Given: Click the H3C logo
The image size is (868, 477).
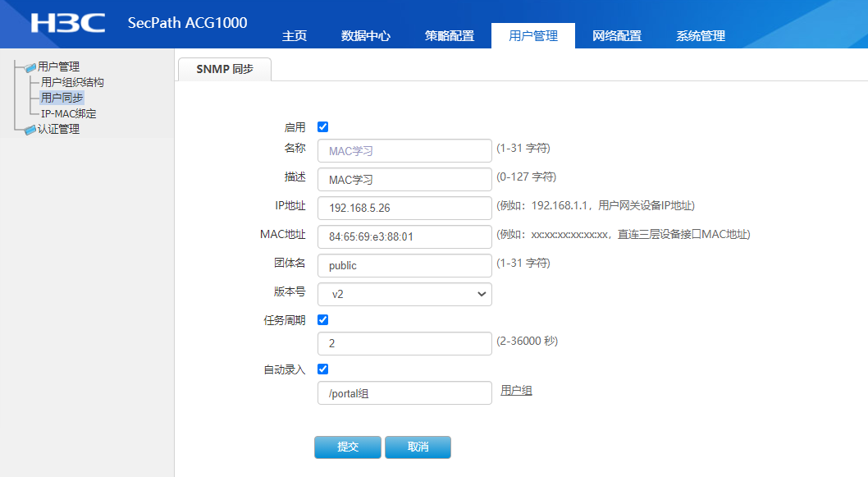Looking at the screenshot, I should click(67, 23).
